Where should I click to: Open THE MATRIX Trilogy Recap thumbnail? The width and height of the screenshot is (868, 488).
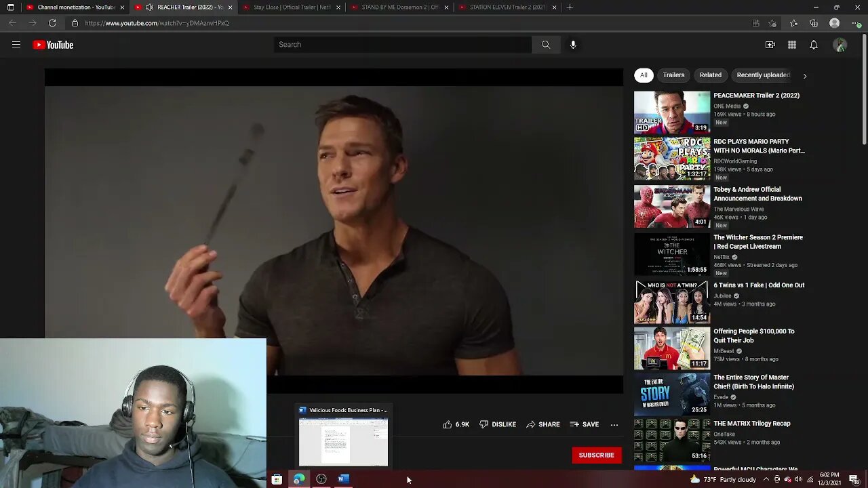coord(672,441)
